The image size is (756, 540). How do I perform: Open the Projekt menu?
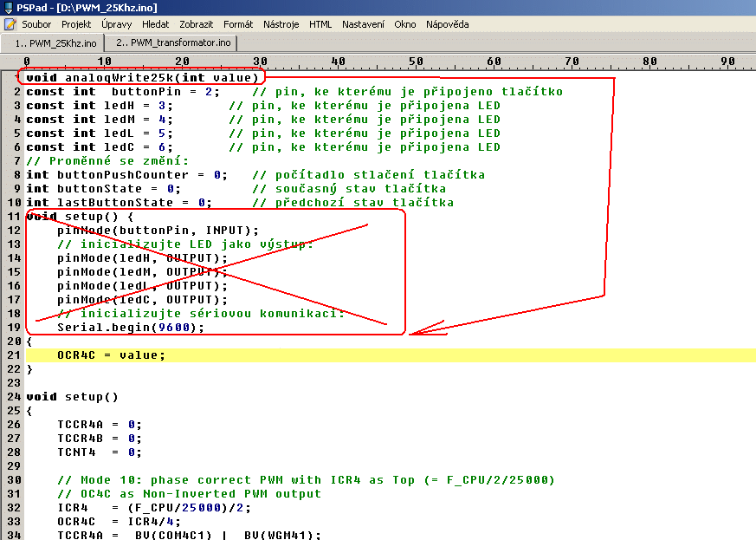point(76,24)
